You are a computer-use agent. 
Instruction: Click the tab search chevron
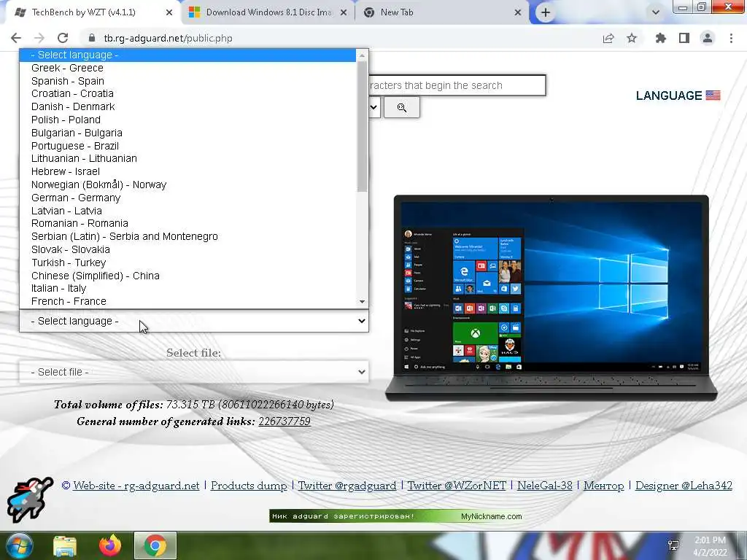(x=656, y=12)
